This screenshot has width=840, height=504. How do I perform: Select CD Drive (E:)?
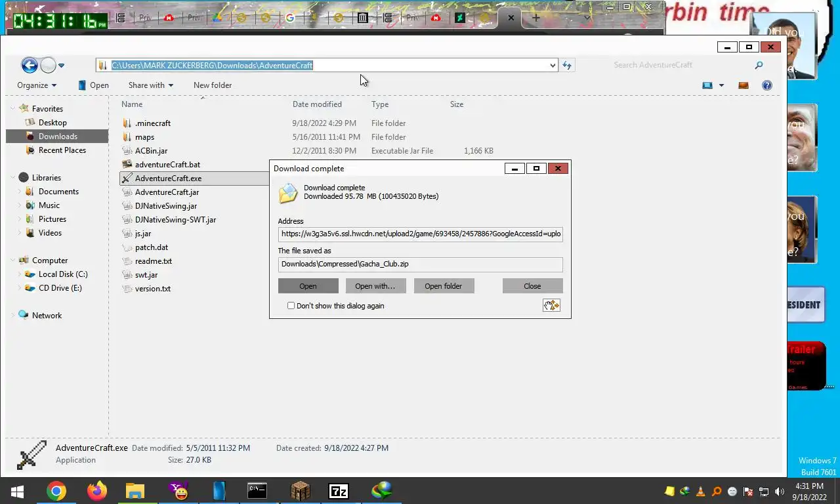tap(60, 288)
